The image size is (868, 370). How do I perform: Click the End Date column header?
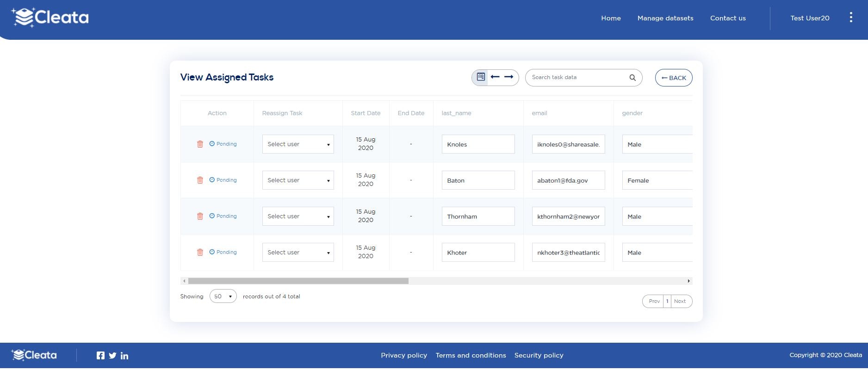tap(411, 113)
